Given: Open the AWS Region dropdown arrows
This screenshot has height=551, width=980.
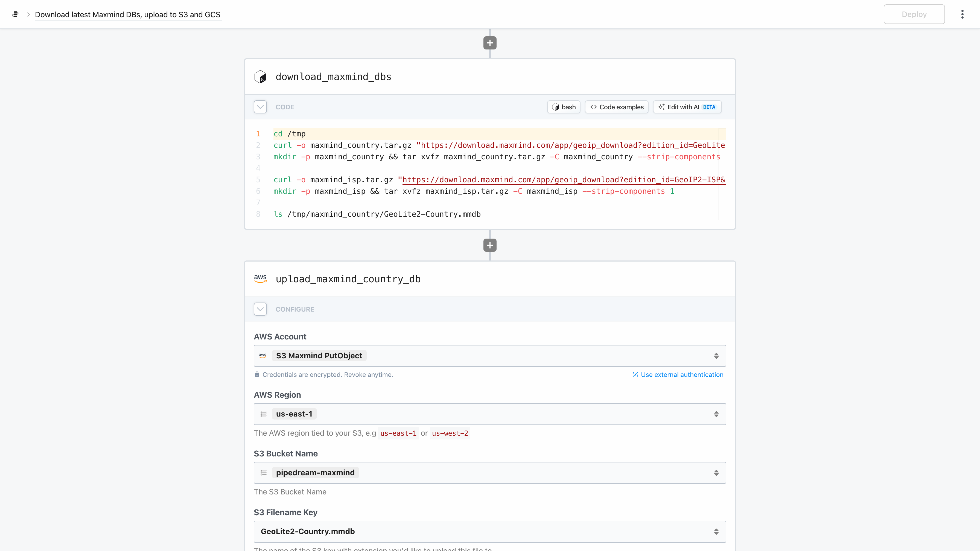Looking at the screenshot, I should [x=716, y=414].
